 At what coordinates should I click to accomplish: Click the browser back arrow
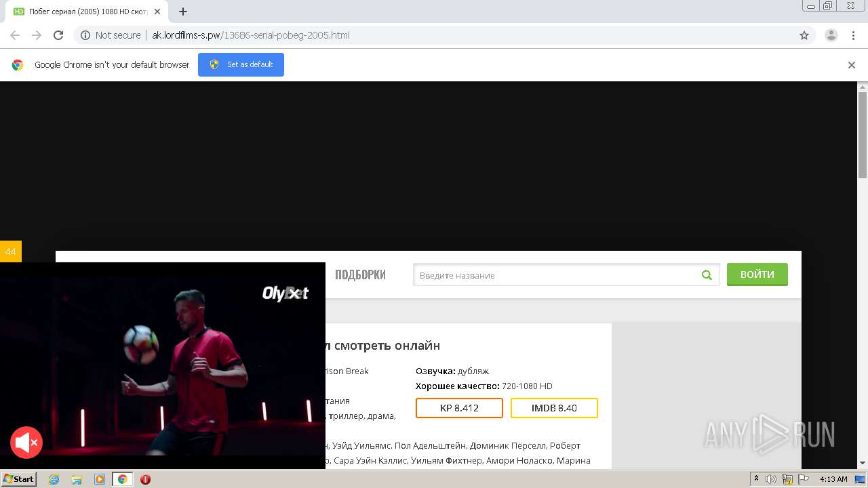(15, 35)
